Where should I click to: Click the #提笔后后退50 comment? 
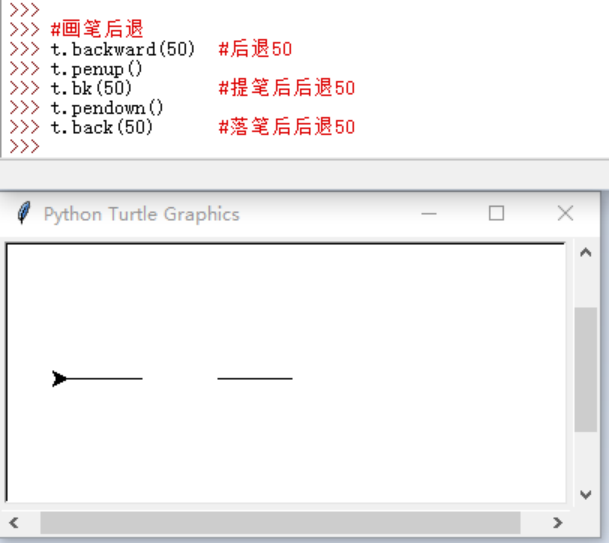287,88
